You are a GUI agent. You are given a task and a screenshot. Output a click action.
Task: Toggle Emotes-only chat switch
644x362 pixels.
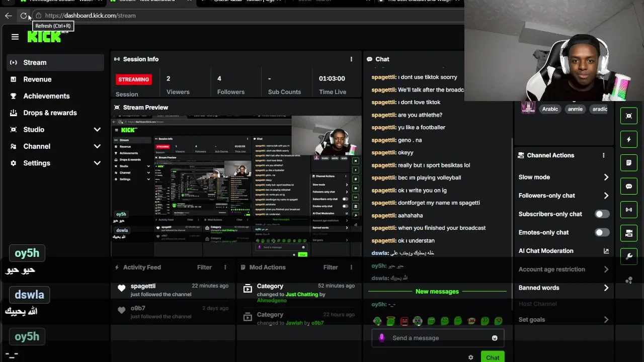[602, 232]
